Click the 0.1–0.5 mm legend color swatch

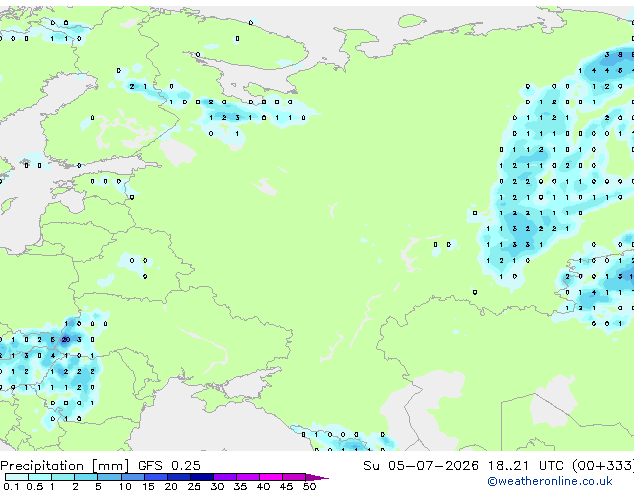(x=17, y=477)
